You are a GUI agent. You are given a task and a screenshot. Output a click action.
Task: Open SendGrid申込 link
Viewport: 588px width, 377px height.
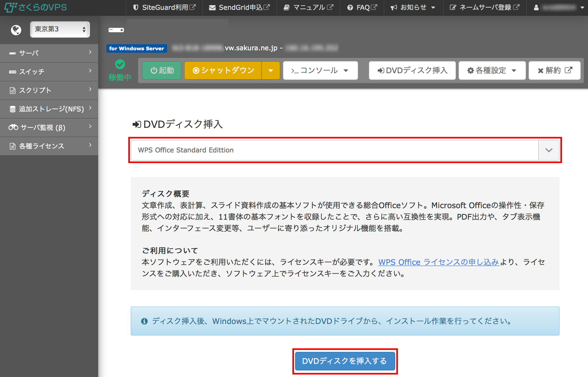click(239, 7)
